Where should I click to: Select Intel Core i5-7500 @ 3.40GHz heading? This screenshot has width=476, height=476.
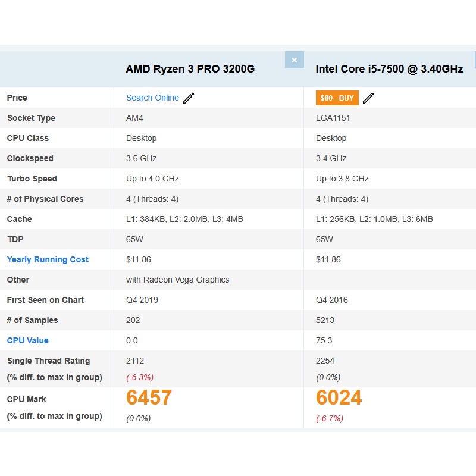[389, 69]
